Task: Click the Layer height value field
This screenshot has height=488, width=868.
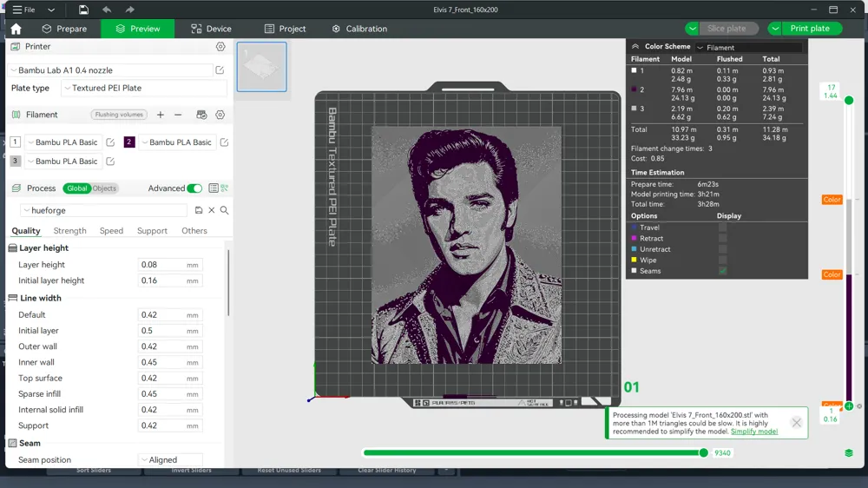Action: coord(170,265)
